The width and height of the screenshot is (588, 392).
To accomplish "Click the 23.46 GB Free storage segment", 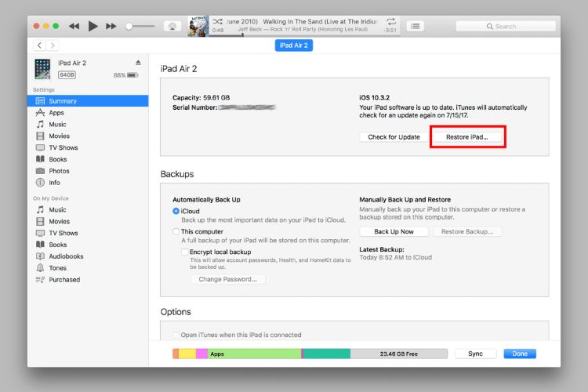I will tap(398, 354).
